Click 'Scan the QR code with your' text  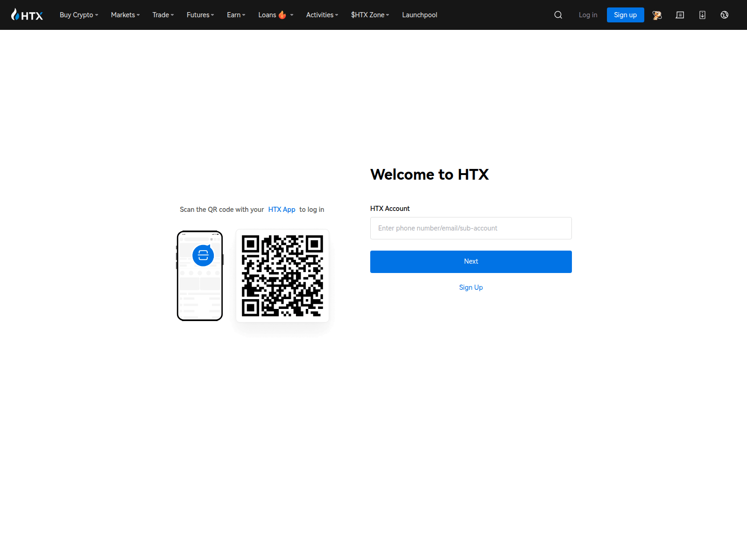pos(222,210)
